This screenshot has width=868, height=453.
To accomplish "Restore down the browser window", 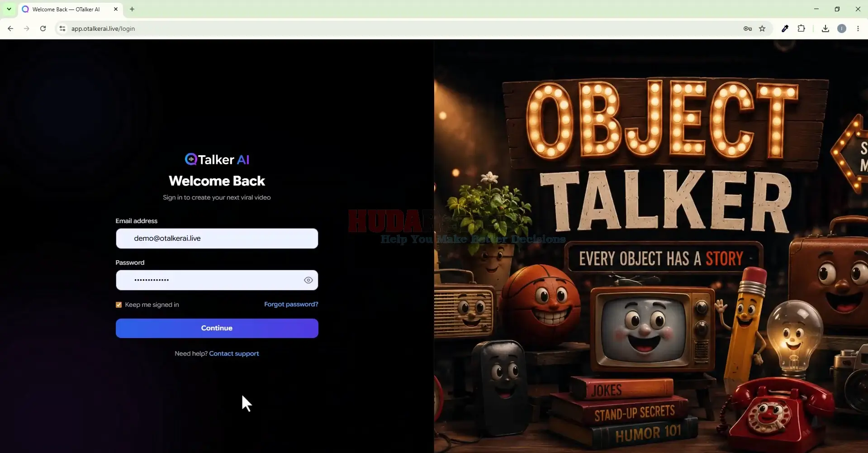I will (x=837, y=9).
